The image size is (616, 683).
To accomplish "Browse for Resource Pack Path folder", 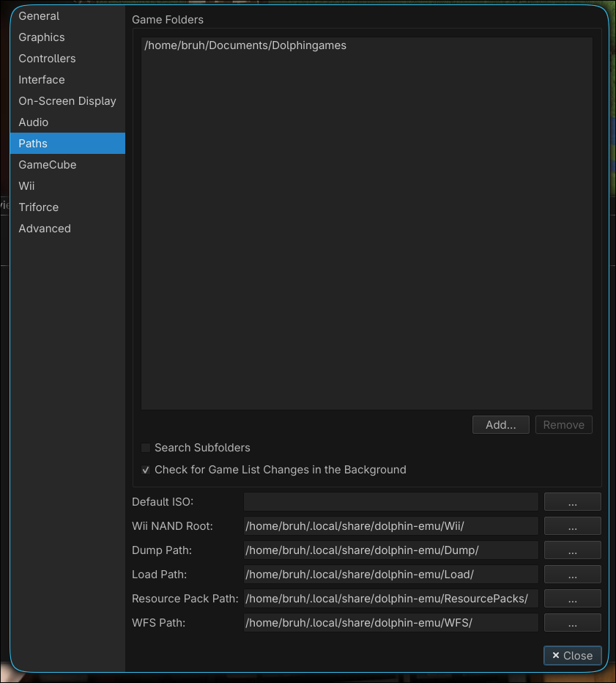I will [573, 599].
